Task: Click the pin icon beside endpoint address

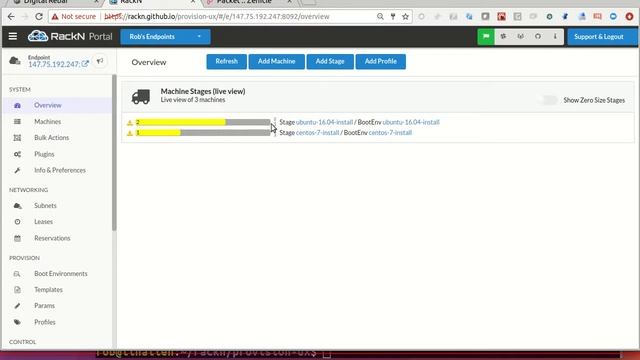Action: [100, 61]
